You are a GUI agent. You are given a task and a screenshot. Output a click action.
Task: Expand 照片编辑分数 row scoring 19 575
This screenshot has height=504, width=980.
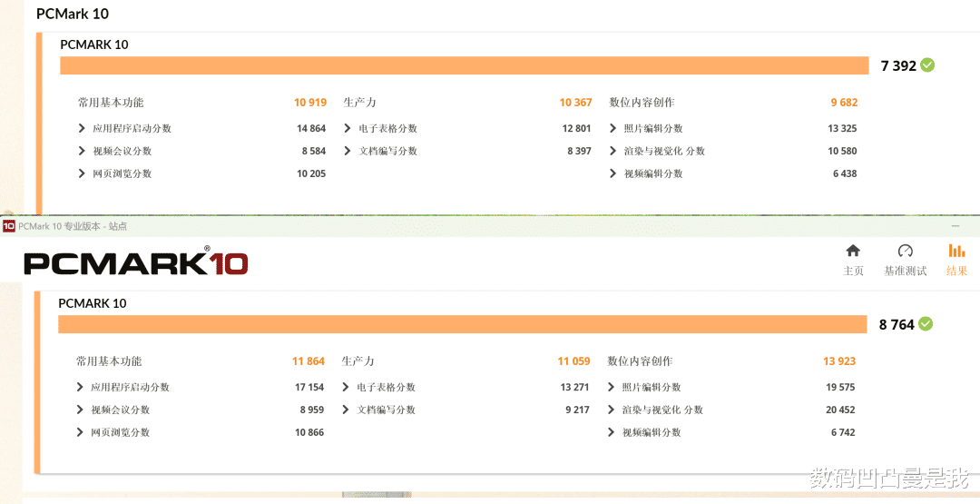pyautogui.click(x=612, y=387)
